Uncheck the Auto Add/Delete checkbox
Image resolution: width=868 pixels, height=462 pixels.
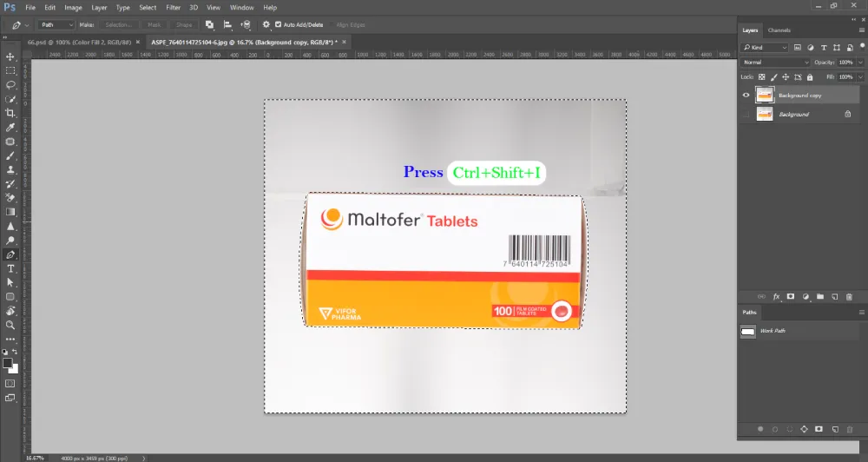pos(279,25)
